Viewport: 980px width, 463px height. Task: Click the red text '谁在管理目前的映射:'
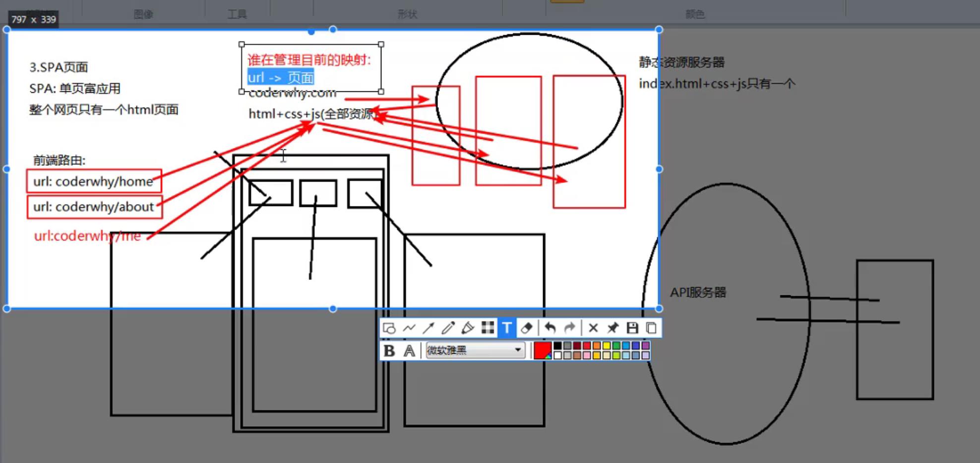click(309, 60)
